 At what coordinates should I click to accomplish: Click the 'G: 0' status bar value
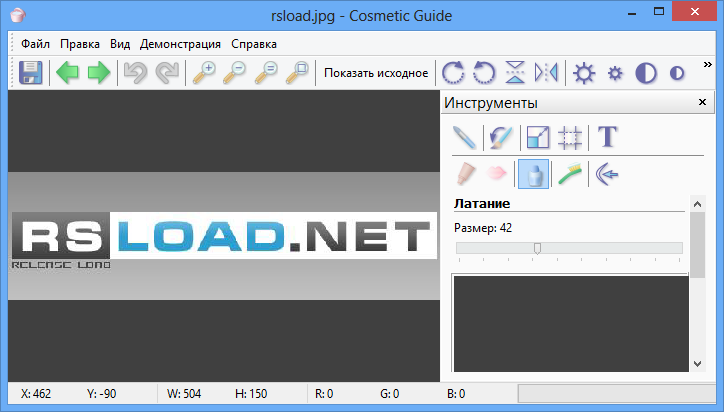(390, 394)
